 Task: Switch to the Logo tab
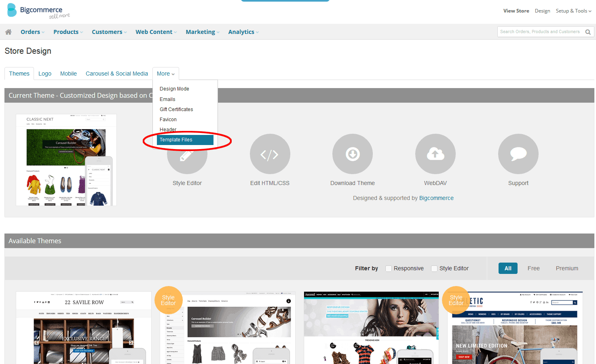tap(45, 74)
